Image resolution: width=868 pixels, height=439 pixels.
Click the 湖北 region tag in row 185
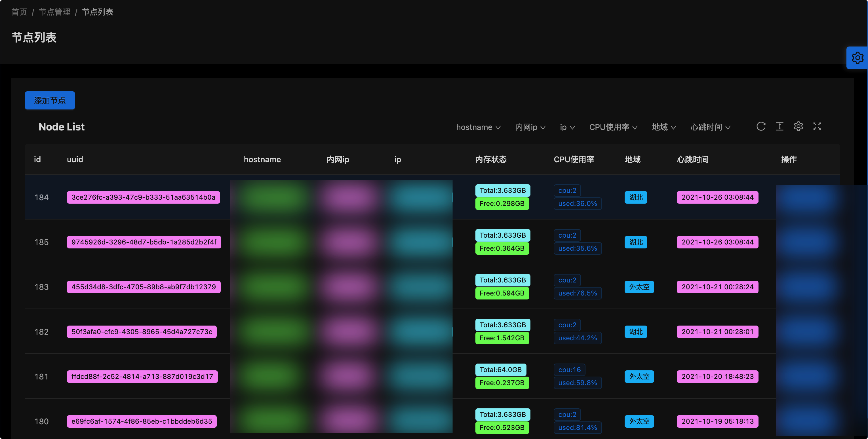(635, 242)
